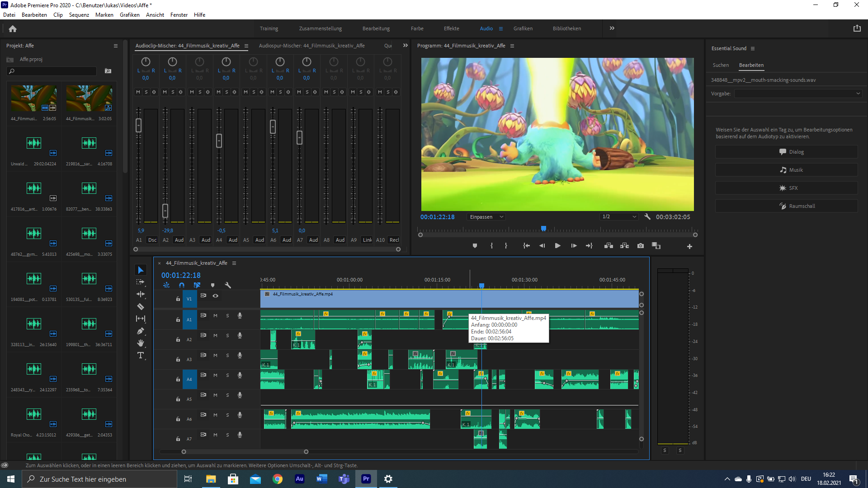The height and width of the screenshot is (488, 868).
Task: Click the Extract button
Action: coord(624,246)
